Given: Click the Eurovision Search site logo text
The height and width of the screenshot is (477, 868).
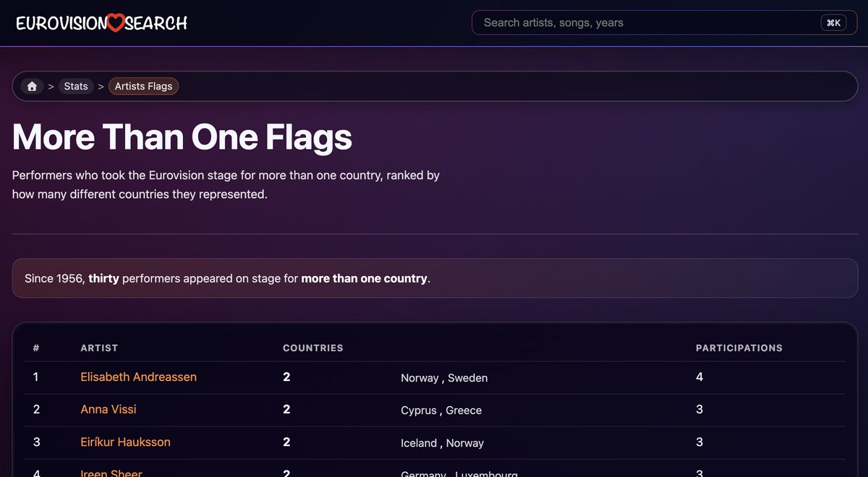Looking at the screenshot, I should (102, 23).
